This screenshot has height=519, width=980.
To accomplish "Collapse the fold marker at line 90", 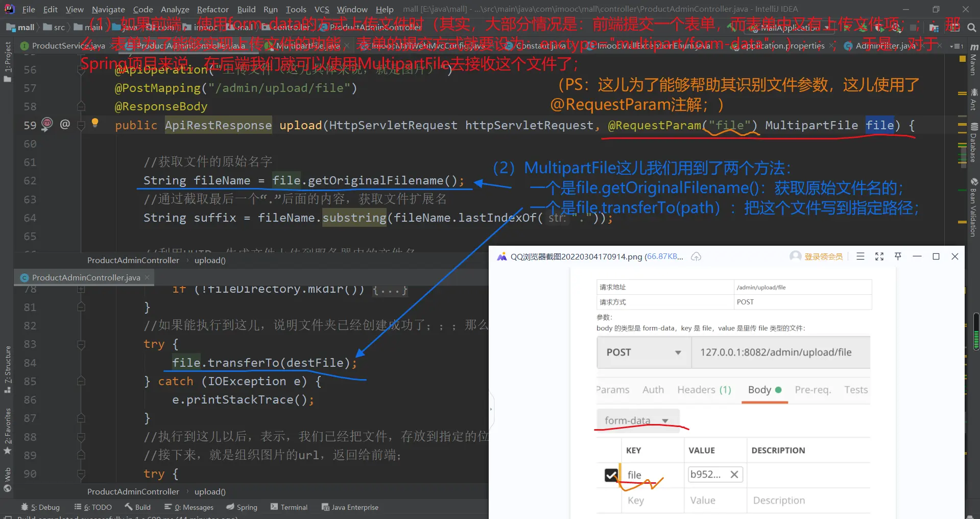I will [81, 474].
